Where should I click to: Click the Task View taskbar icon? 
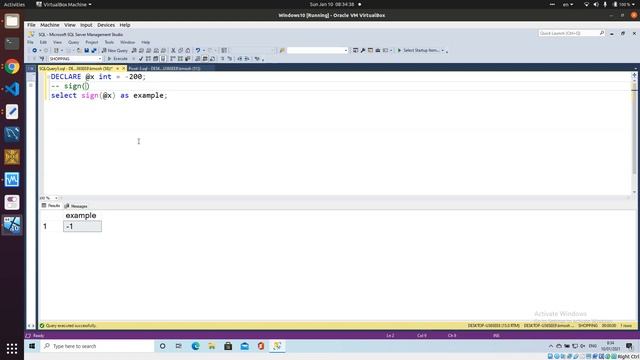tap(179, 346)
